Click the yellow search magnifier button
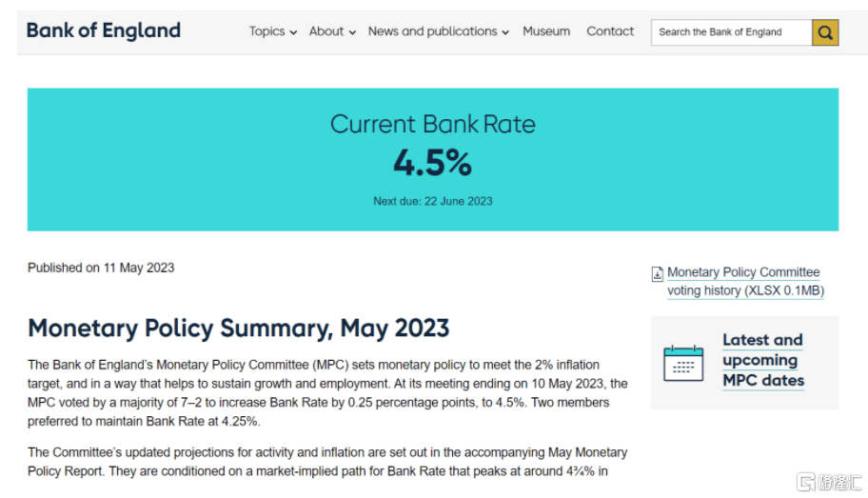868x498 pixels. (825, 32)
